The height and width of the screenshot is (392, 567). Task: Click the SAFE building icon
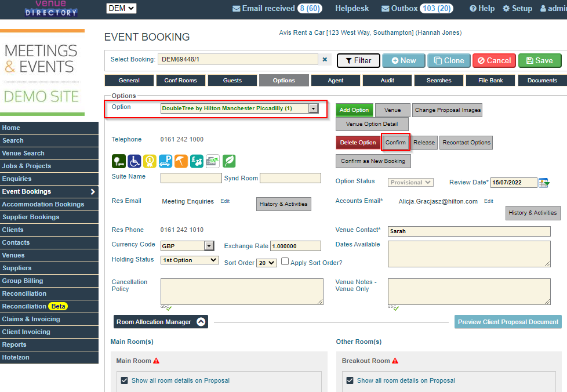point(213,161)
